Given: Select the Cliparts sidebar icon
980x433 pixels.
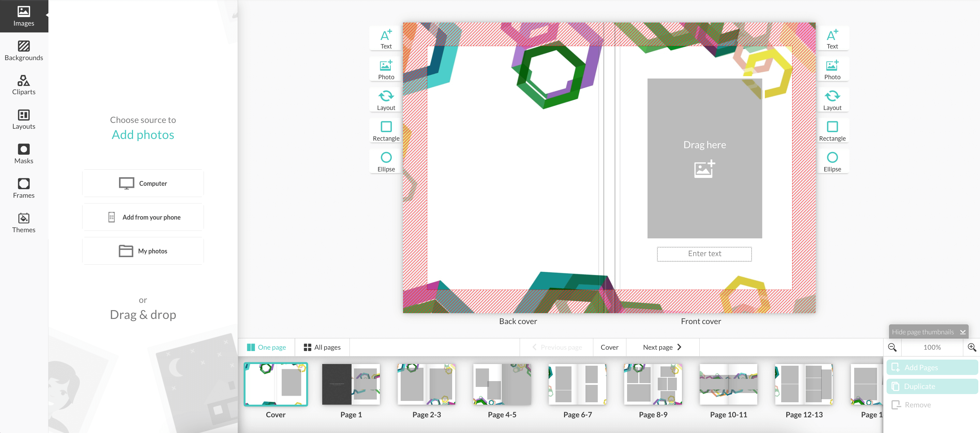Looking at the screenshot, I should pyautogui.click(x=24, y=85).
